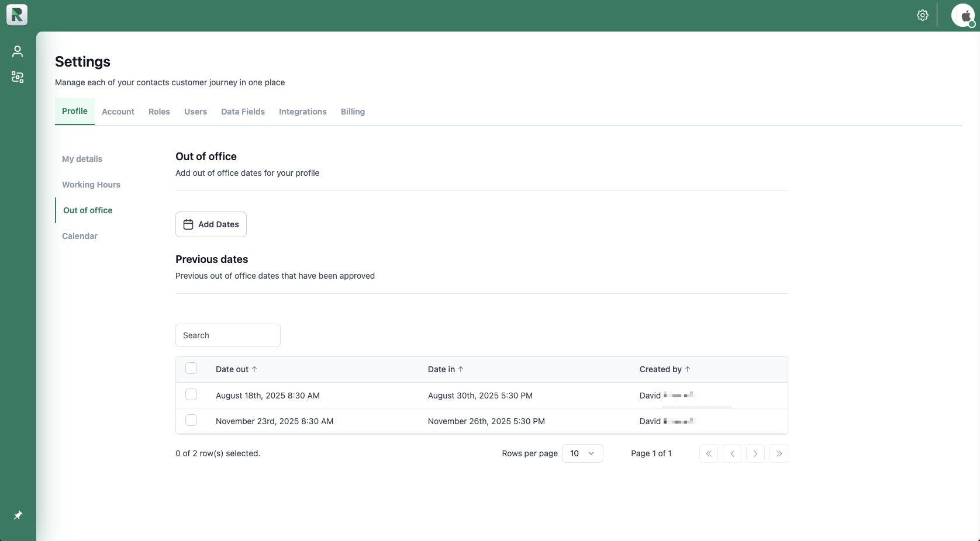Click '0 of 2 row(s) selected.' text
Screen dimensions: 980x541
click(x=218, y=453)
